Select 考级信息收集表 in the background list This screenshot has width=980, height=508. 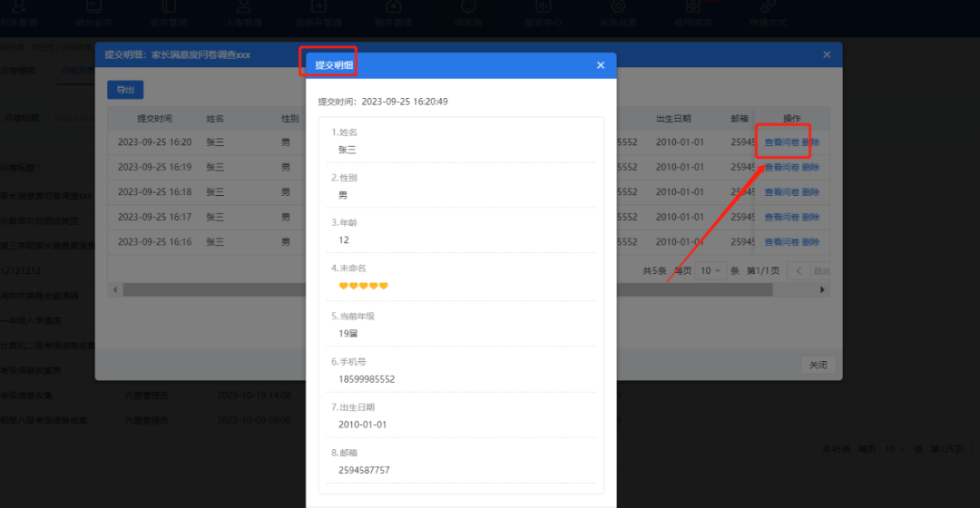point(31,370)
